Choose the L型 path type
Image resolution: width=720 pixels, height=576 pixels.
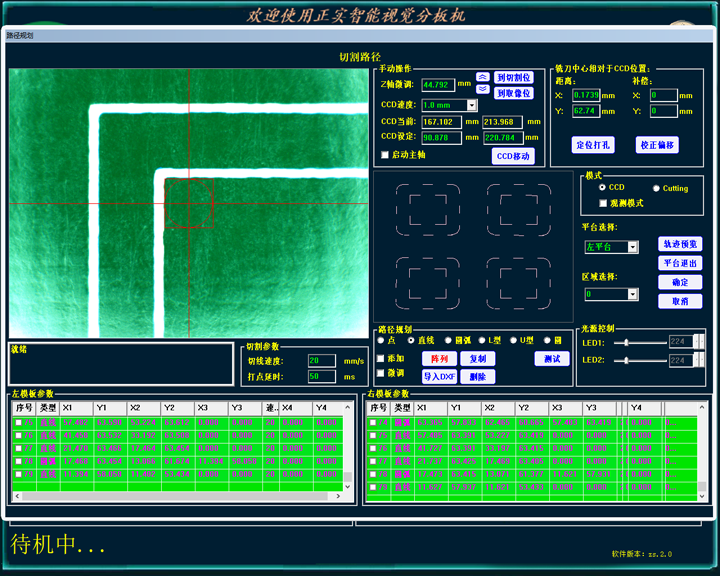point(482,340)
